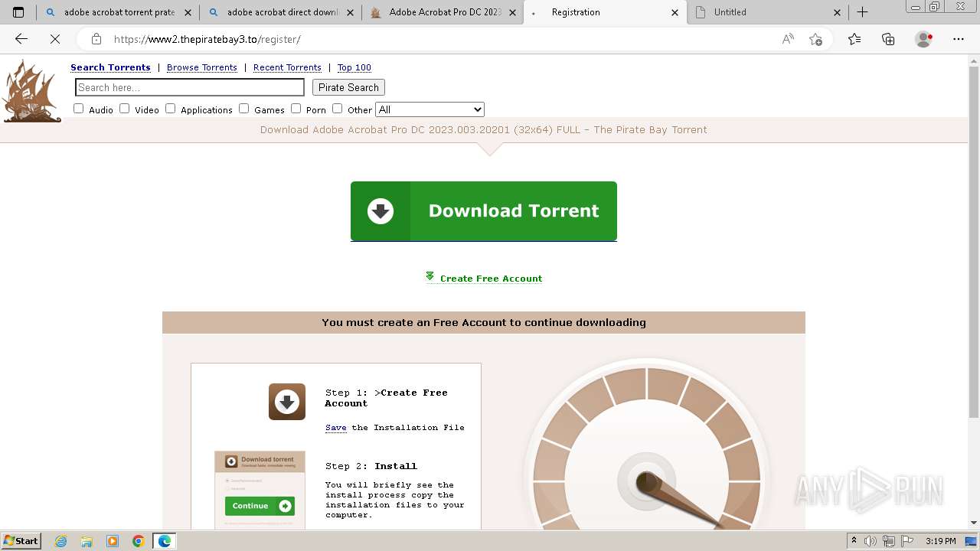The height and width of the screenshot is (551, 980).
Task: Click the browser address bar URL
Action: point(207,39)
